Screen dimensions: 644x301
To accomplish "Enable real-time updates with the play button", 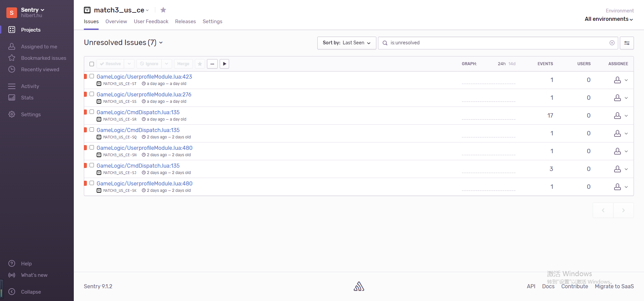I will coord(224,64).
